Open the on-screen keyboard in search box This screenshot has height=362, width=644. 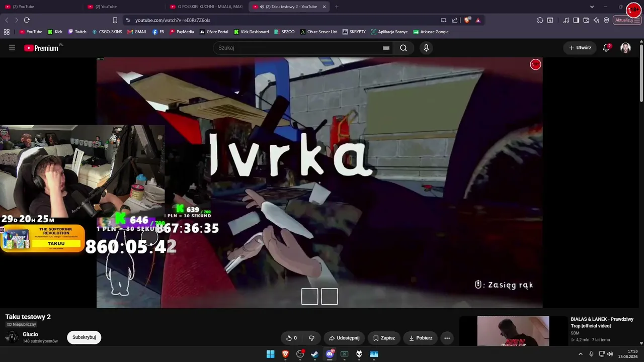[x=386, y=48]
